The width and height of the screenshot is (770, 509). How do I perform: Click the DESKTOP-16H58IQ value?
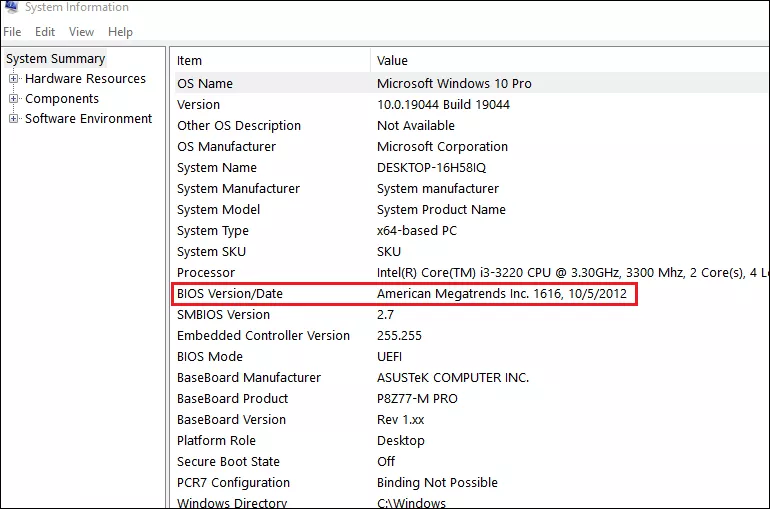click(x=431, y=168)
